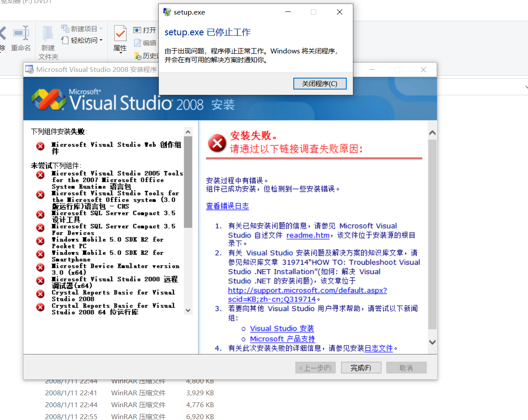Image resolution: width=528 pixels, height=420 pixels.
Task: Open the 日志文件 link
Action: pyautogui.click(x=378, y=348)
